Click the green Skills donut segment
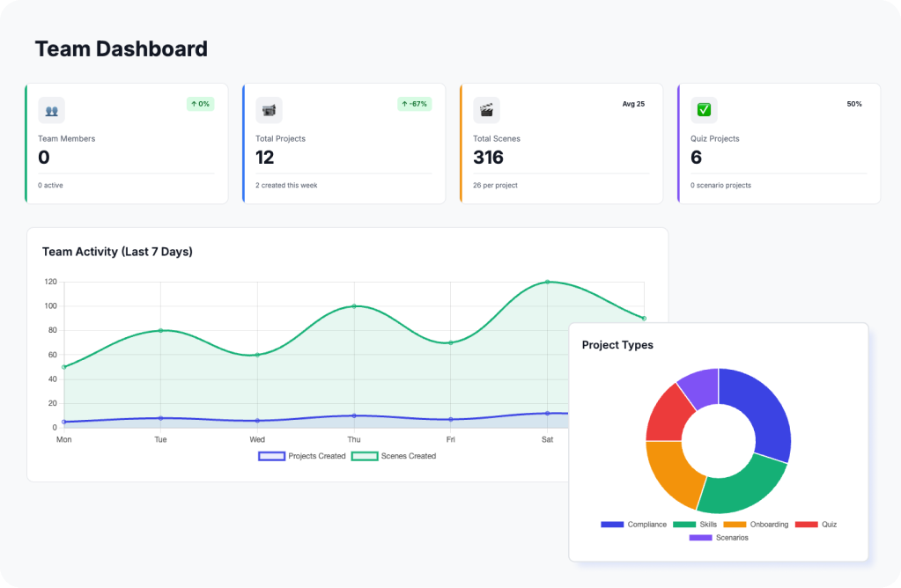Screen dimensions: 901x588 click(x=740, y=487)
